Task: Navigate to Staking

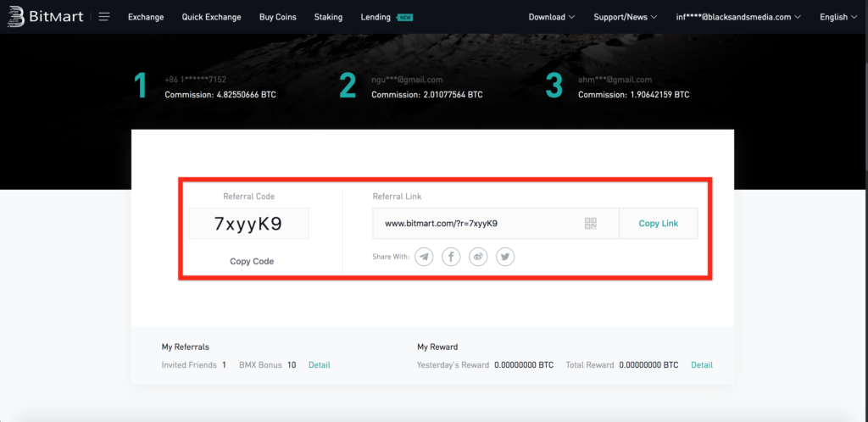Action: [328, 17]
